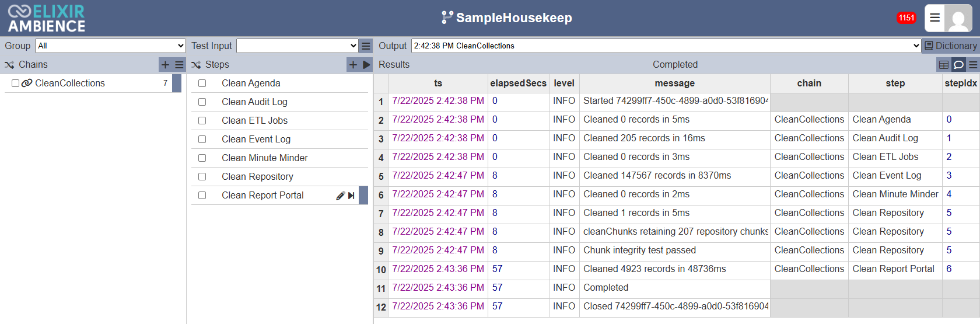This screenshot has width=980, height=324.
Task: Open the hamburger main menu
Action: point(935,18)
